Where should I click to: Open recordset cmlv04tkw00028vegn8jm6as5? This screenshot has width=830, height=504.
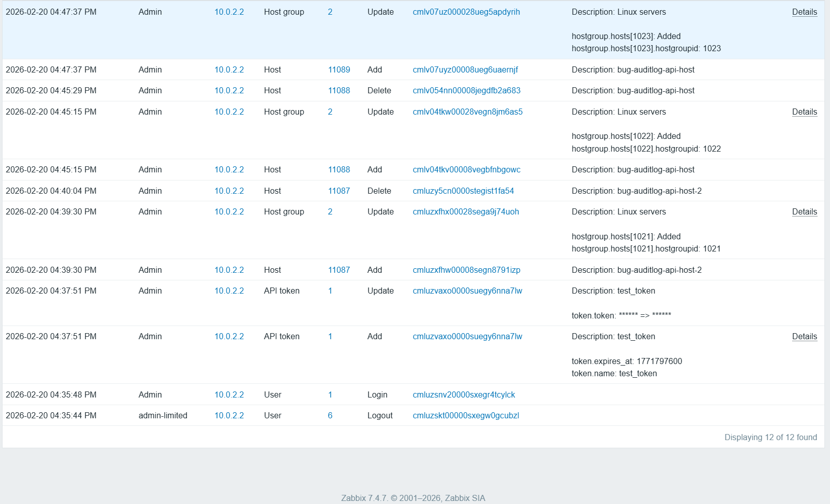467,112
